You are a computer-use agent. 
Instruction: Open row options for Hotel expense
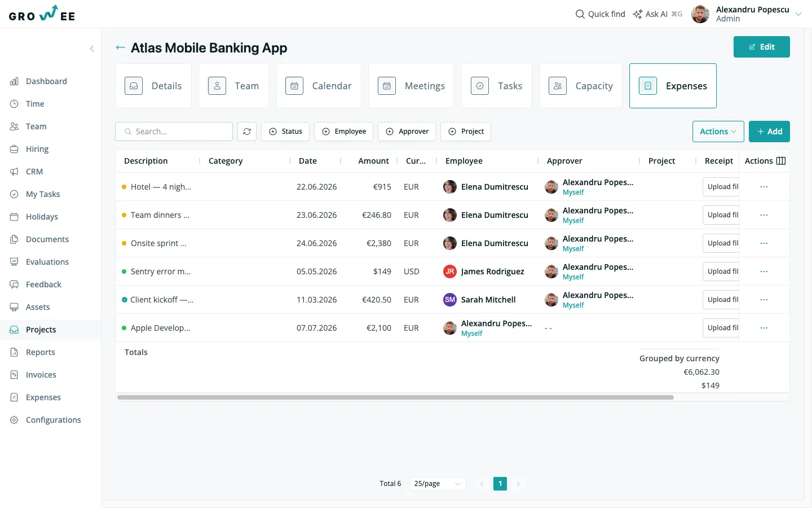pyautogui.click(x=764, y=187)
